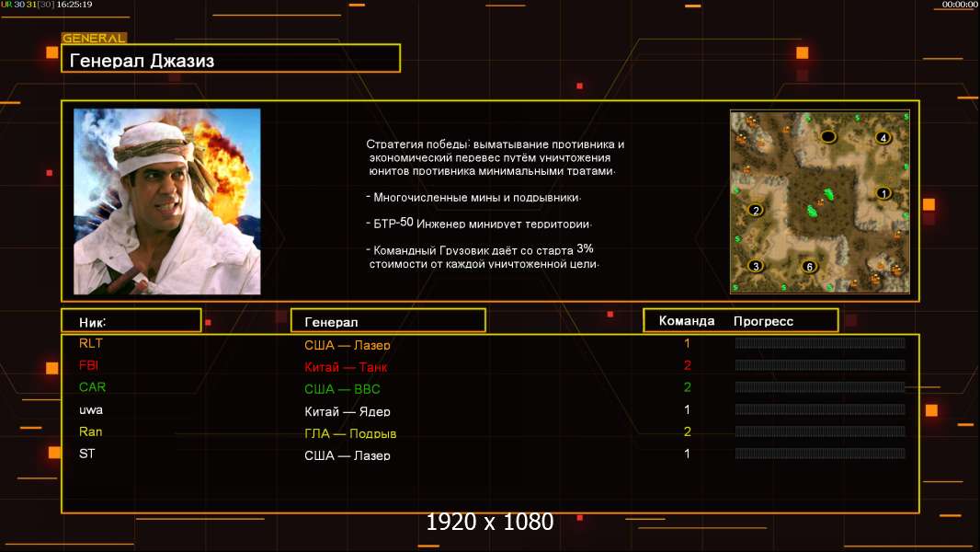Click start position marker 1 on the map
Image resolution: width=980 pixels, height=552 pixels.
883,193
